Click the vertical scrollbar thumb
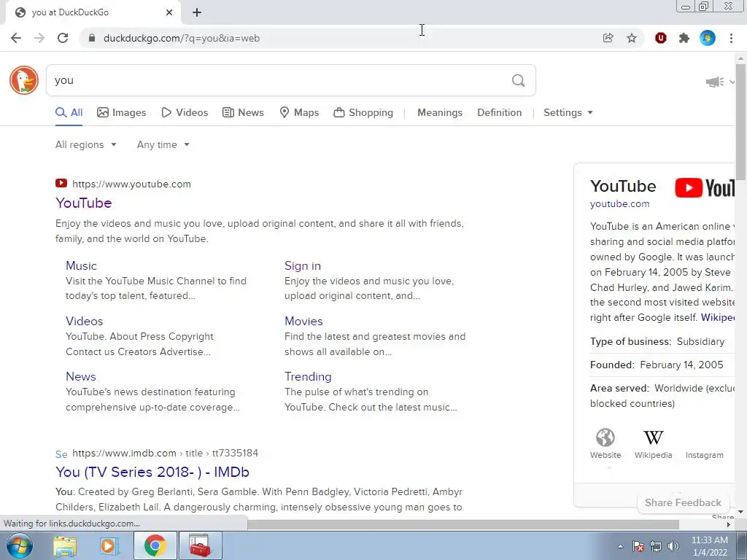747x560 pixels. 740,122
